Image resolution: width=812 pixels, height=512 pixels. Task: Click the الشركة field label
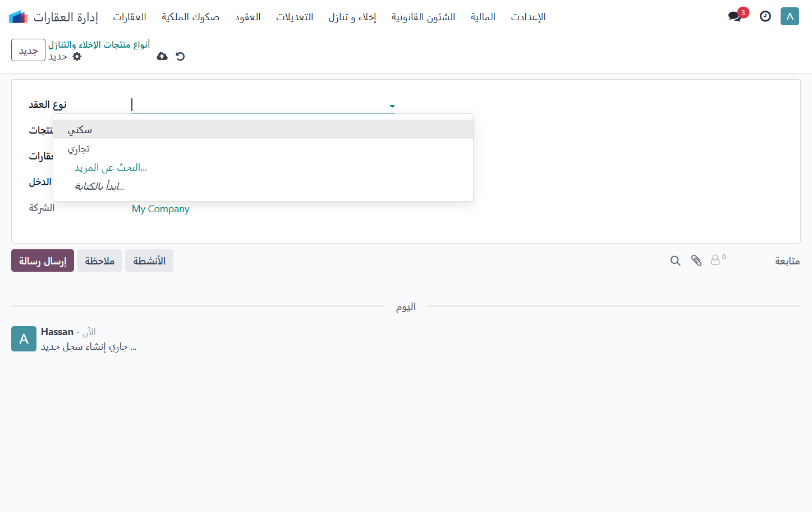coord(42,208)
